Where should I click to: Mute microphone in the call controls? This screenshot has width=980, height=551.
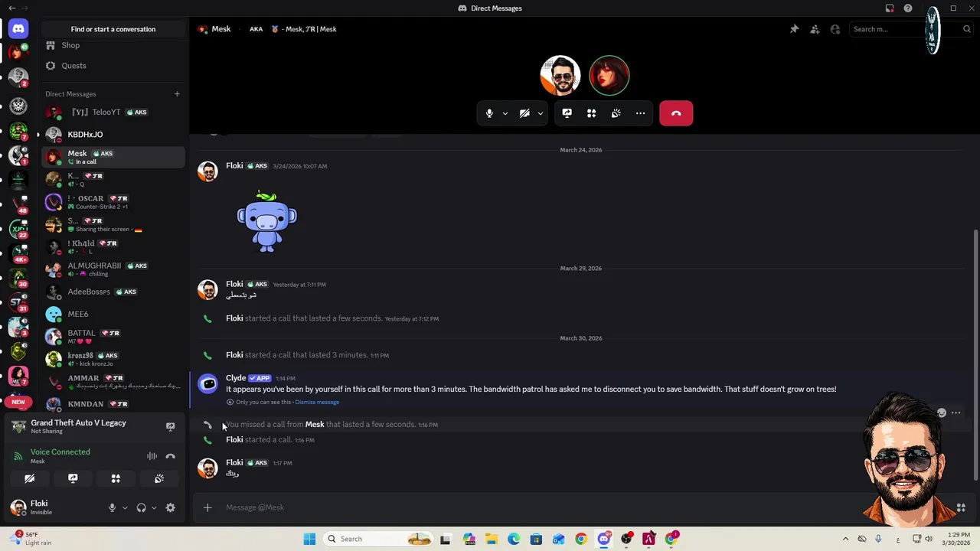pos(489,113)
